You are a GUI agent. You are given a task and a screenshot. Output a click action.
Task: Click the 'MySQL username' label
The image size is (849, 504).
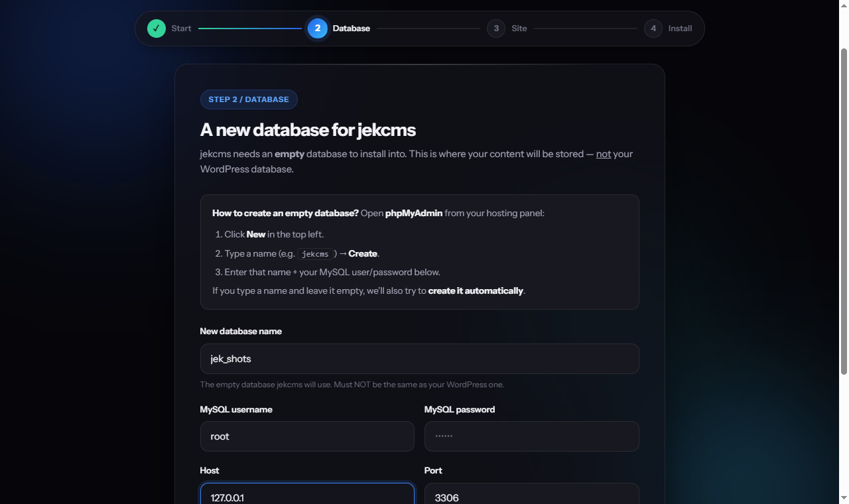236,409
